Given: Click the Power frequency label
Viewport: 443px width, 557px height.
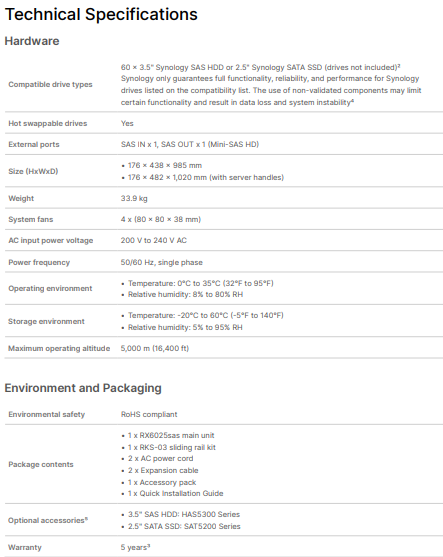Looking at the screenshot, I should 39,262.
